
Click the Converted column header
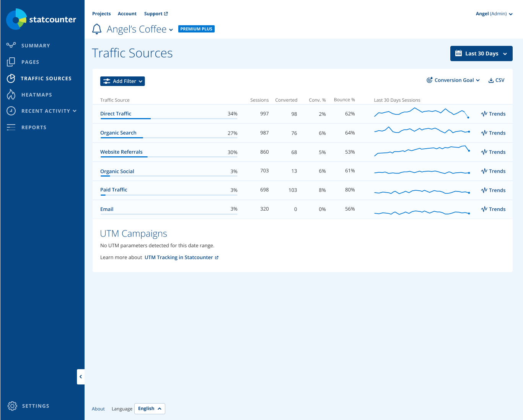tap(286, 100)
